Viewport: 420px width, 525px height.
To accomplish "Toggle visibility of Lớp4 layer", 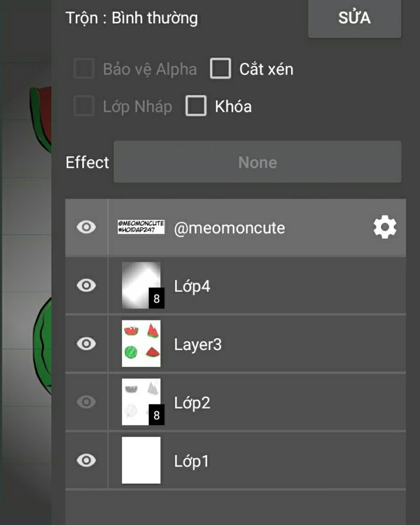I will coord(86,285).
